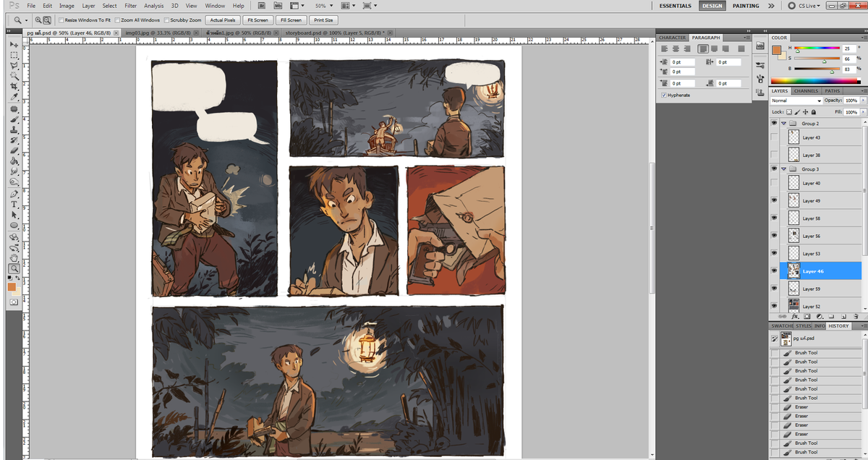Switch to Essentials workspace
Viewport: 868px width, 460px height.
click(676, 6)
